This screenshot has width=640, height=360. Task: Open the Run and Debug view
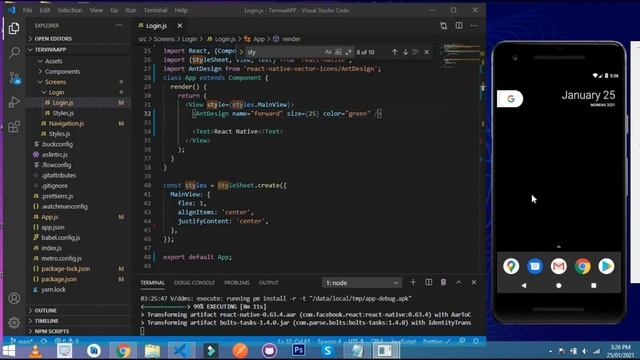[x=14, y=102]
